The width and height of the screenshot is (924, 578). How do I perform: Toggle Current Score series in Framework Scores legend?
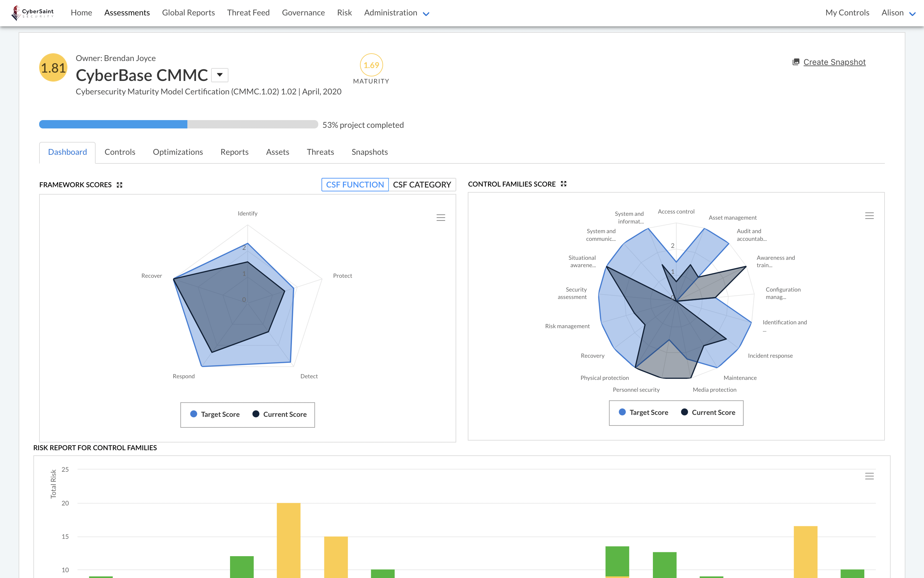279,414
